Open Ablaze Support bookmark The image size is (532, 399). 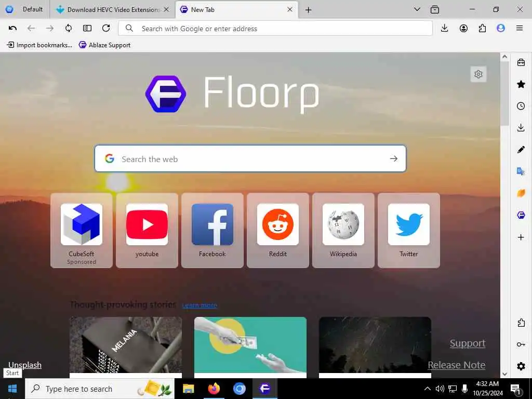[104, 45]
